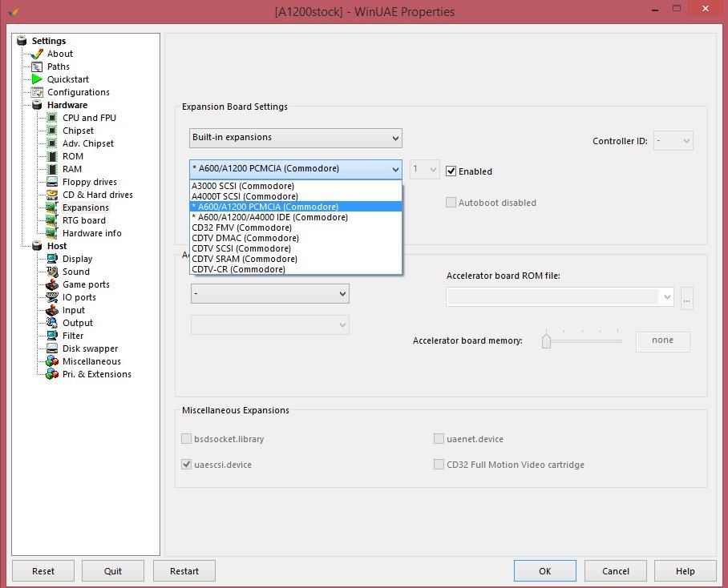
Task: Click the Hardware info icon
Action: (x=52, y=233)
